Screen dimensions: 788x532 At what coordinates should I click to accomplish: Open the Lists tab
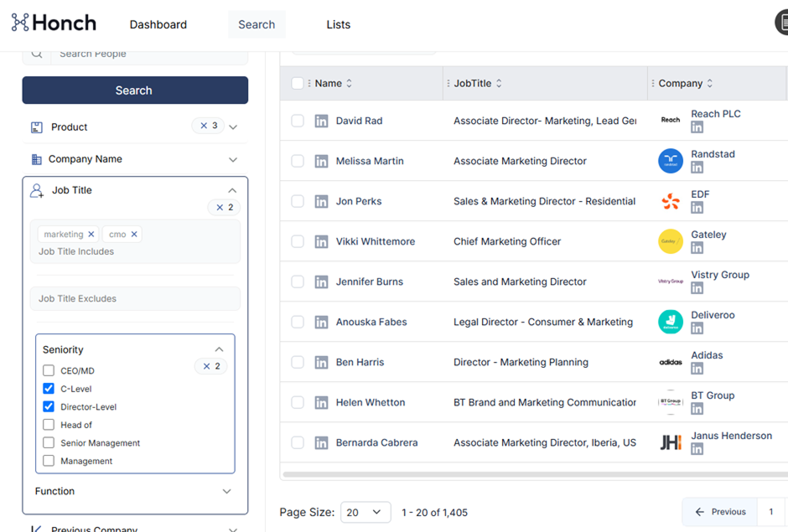(338, 24)
